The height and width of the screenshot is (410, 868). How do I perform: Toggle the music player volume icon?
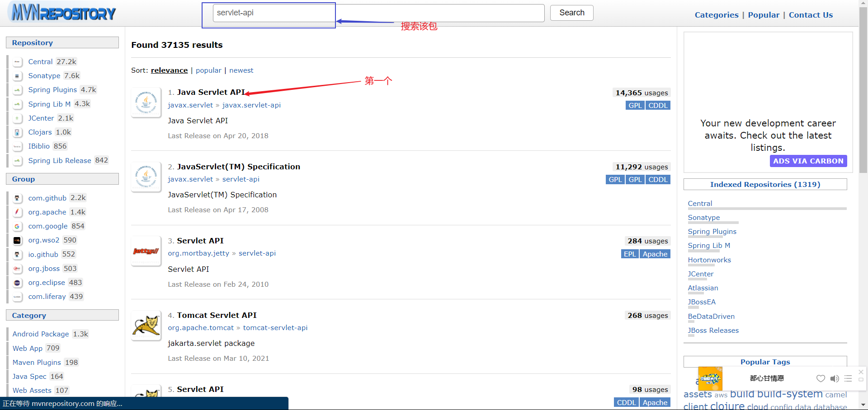point(835,378)
